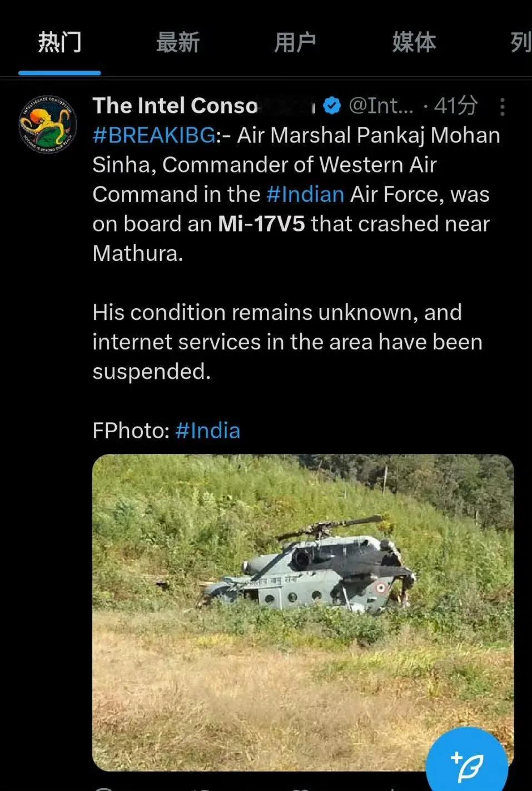Tap the blue verified badge checkmark
The height and width of the screenshot is (791, 532).
click(332, 105)
